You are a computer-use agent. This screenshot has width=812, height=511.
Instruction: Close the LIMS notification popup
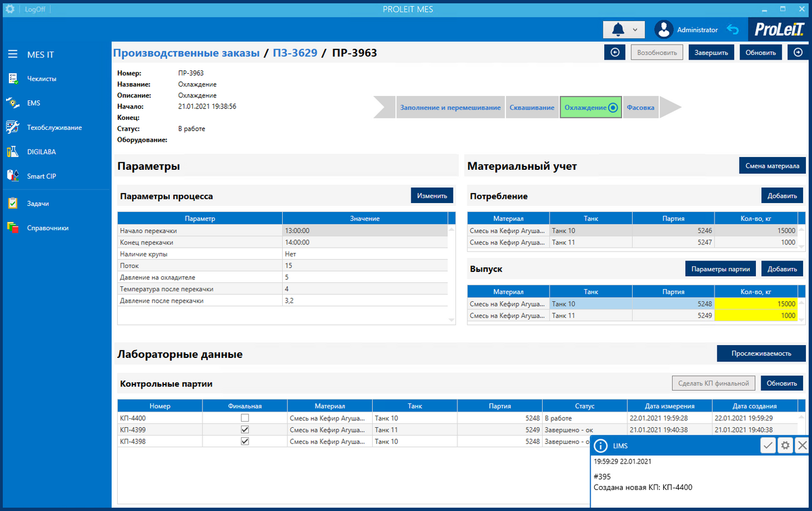pos(803,445)
